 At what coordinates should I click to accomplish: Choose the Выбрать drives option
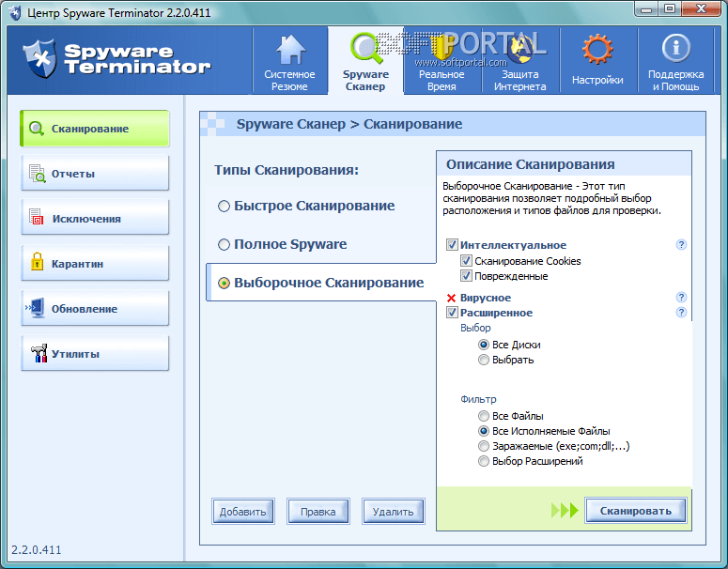pos(484,360)
